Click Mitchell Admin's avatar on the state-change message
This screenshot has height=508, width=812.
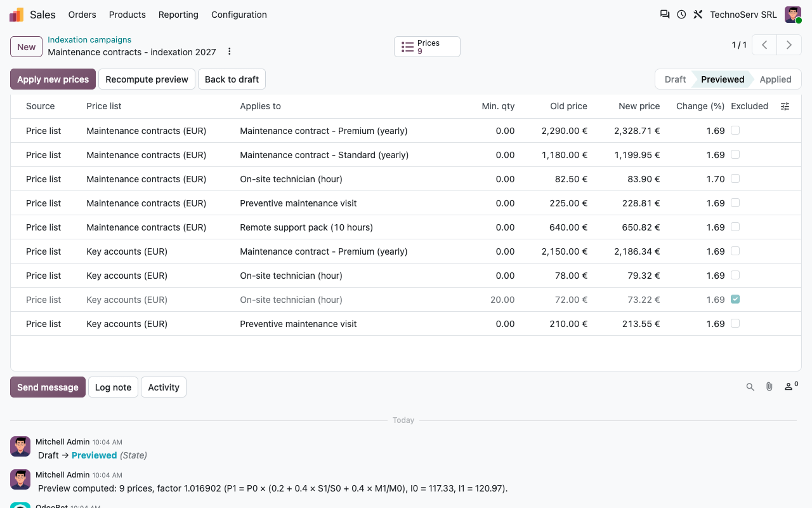pyautogui.click(x=20, y=446)
